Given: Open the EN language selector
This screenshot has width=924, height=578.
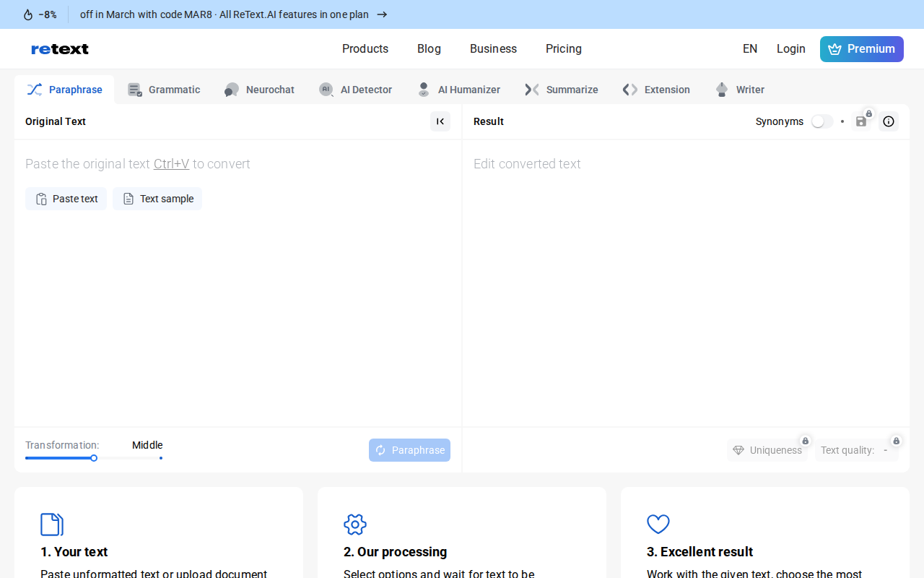Looking at the screenshot, I should [x=750, y=49].
